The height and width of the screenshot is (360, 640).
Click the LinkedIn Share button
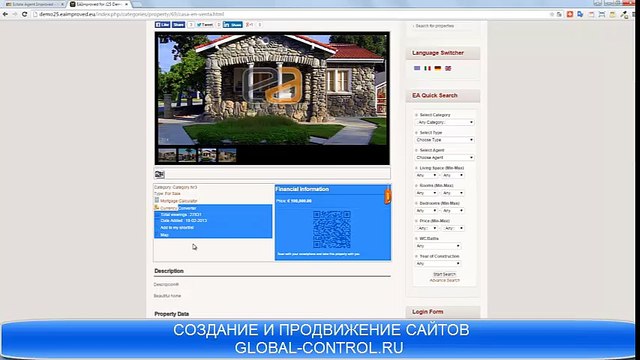[233, 25]
